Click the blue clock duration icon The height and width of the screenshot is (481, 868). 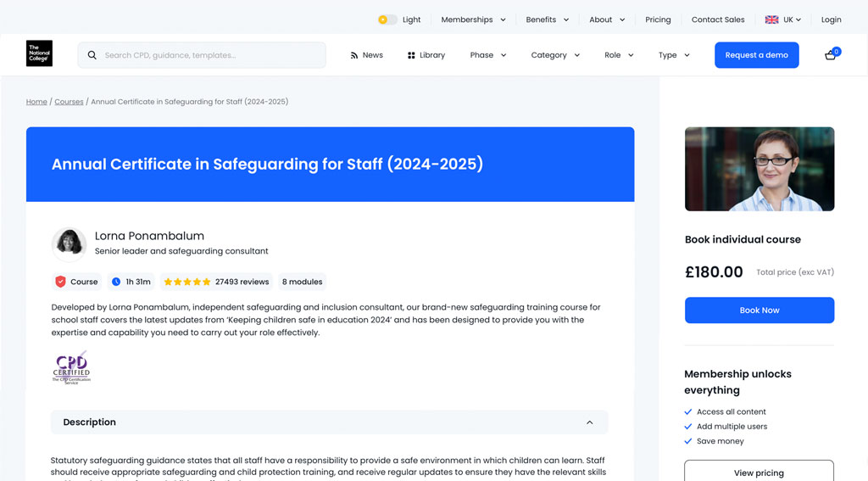pos(116,282)
